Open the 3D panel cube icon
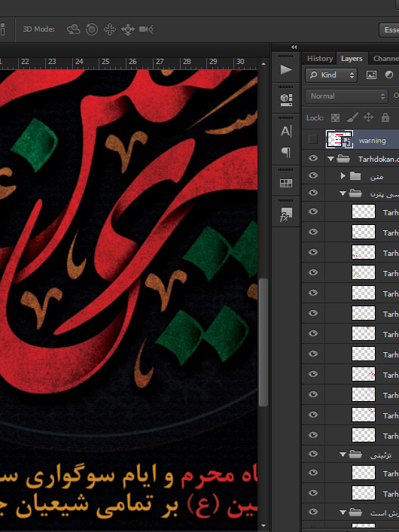Viewport: 399px width, 532px height. click(x=286, y=100)
